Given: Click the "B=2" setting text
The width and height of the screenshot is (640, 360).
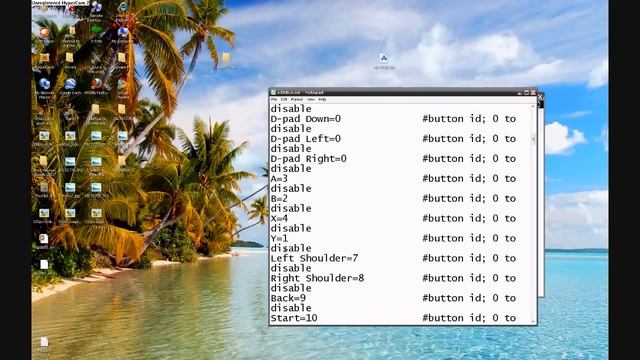Looking at the screenshot, I should 279,198.
